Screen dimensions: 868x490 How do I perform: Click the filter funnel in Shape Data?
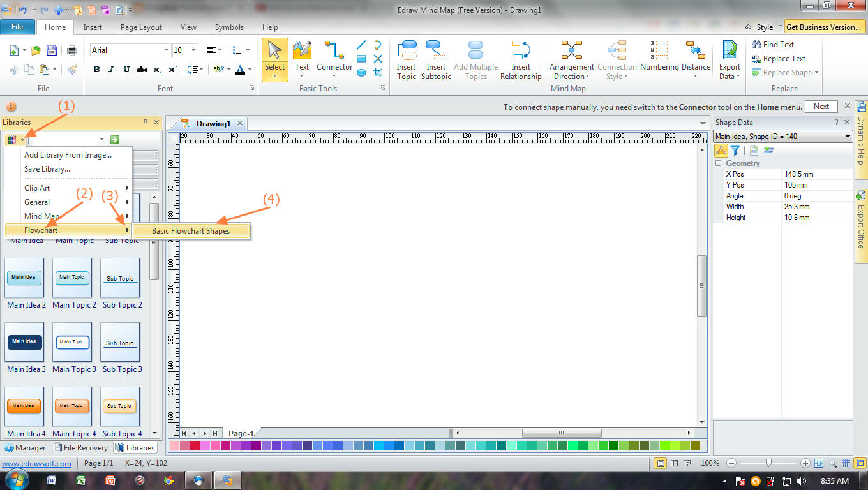point(735,151)
